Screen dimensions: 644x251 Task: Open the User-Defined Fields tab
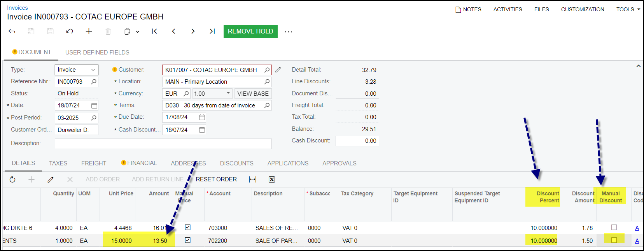(97, 53)
